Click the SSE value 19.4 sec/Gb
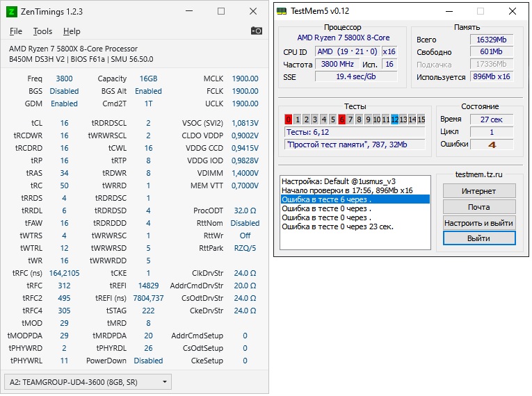The image size is (532, 396). (356, 76)
